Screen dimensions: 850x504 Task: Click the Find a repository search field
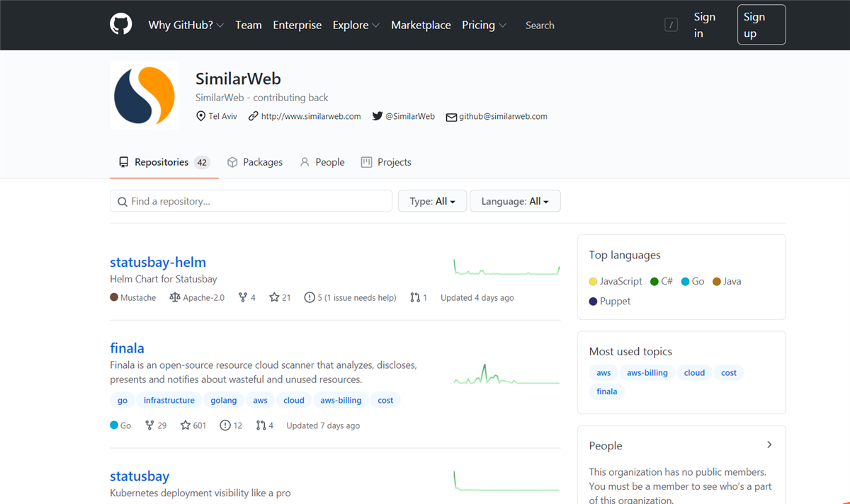coord(251,201)
